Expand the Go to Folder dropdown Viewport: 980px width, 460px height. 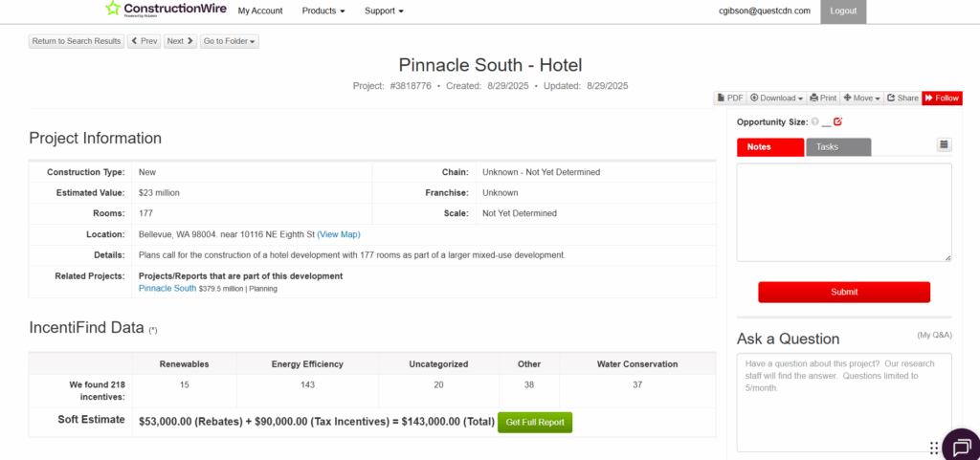click(x=230, y=41)
